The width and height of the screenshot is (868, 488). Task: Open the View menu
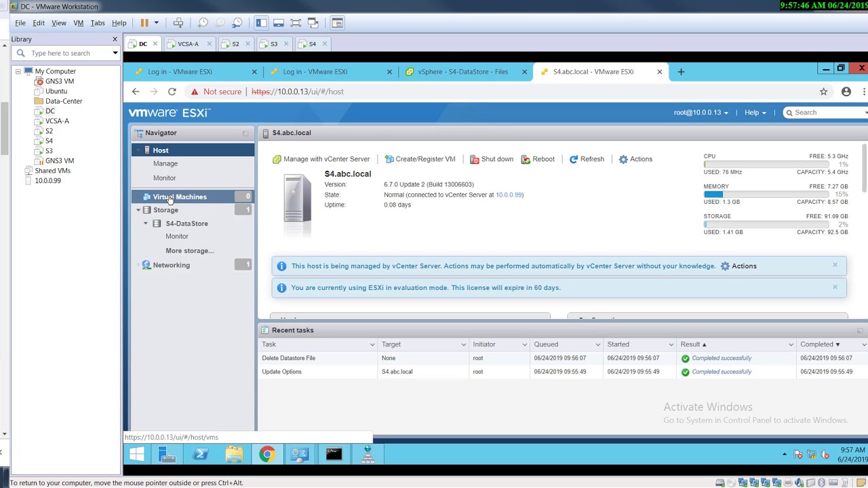coord(59,23)
